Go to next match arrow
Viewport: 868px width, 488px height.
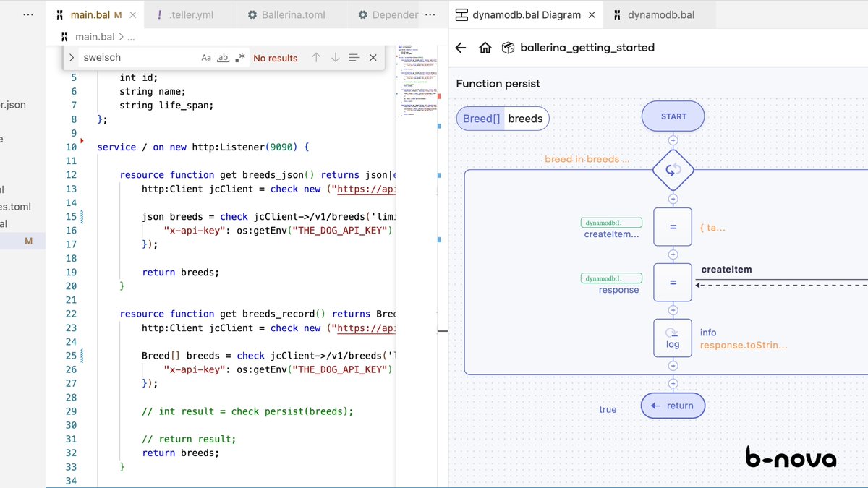point(335,58)
